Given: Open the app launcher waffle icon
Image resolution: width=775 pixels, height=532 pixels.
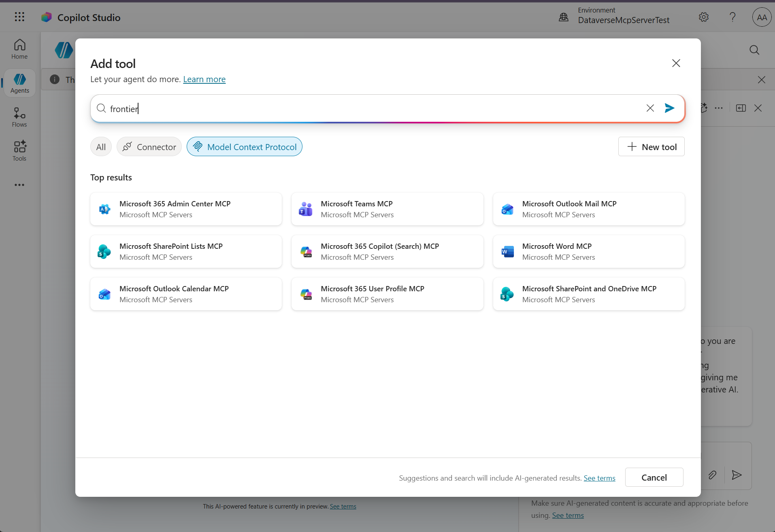Looking at the screenshot, I should [x=19, y=17].
